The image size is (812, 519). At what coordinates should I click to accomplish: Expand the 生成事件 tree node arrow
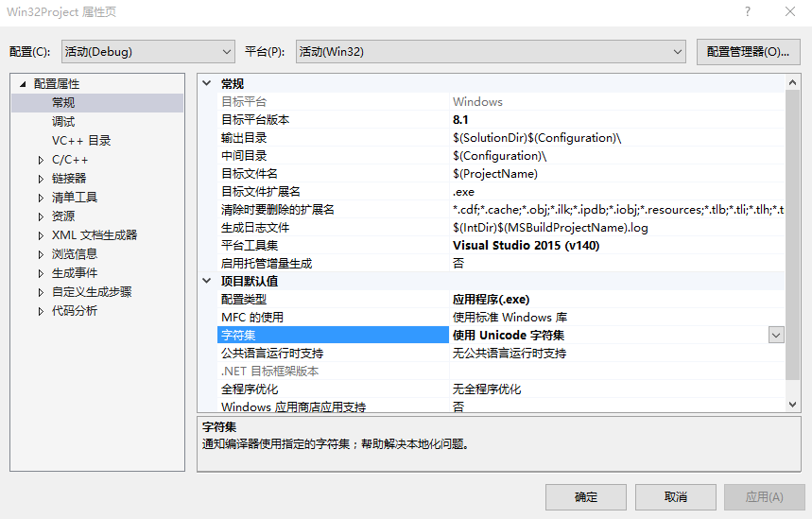pyautogui.click(x=41, y=273)
